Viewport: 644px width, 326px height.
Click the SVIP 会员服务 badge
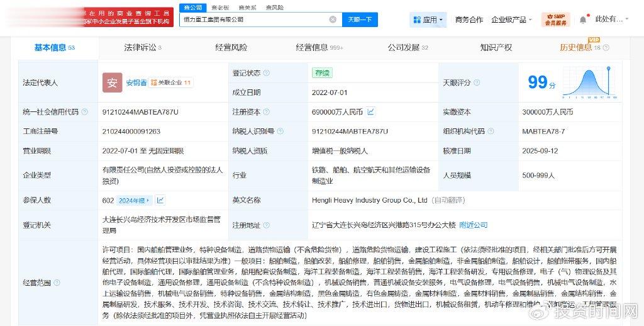click(x=556, y=20)
